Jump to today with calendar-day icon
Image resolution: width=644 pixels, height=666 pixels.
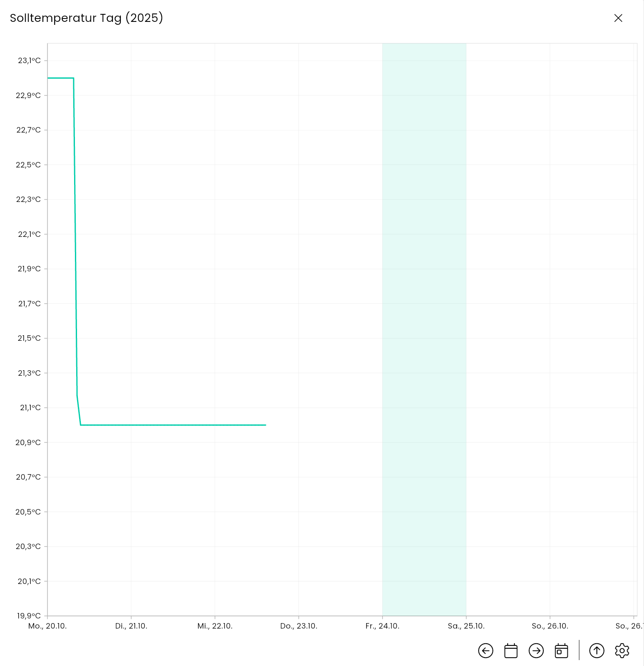tap(562, 650)
